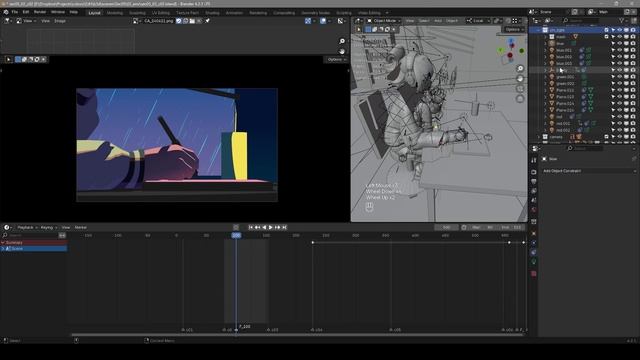Toggle render camera icon for Plane.013
Image resolution: width=640 pixels, height=360 pixels.
tap(633, 97)
